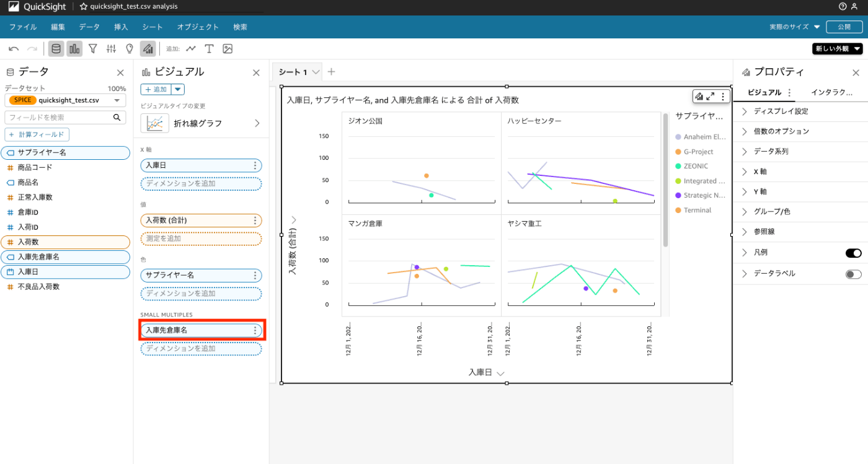Click the ZEONIC legend color dot
This screenshot has width=868, height=464.
tap(678, 166)
